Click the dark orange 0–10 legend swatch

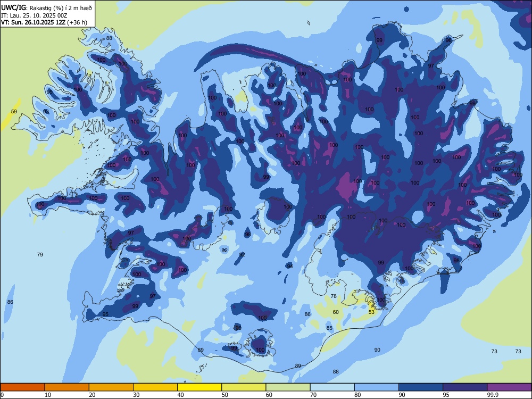22,387
